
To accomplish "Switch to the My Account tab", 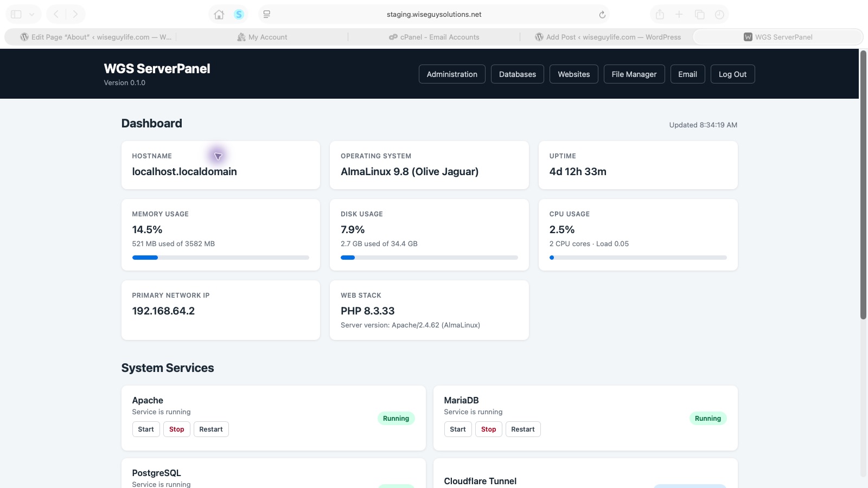I will 263,37.
